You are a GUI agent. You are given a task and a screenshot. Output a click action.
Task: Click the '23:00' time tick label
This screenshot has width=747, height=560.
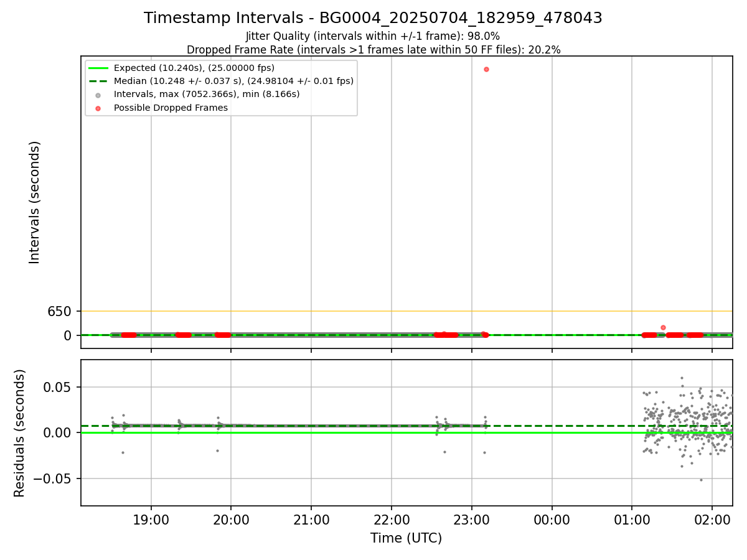coord(472,519)
